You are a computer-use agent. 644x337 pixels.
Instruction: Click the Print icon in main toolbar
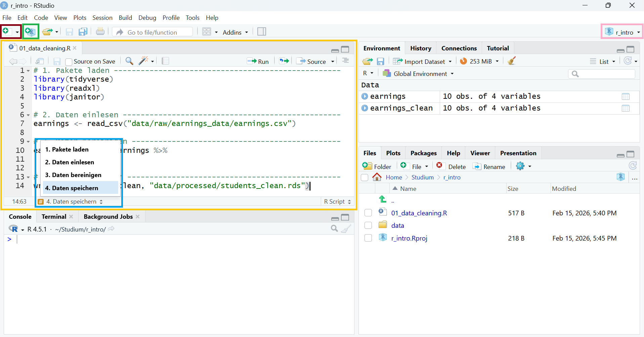(x=100, y=32)
